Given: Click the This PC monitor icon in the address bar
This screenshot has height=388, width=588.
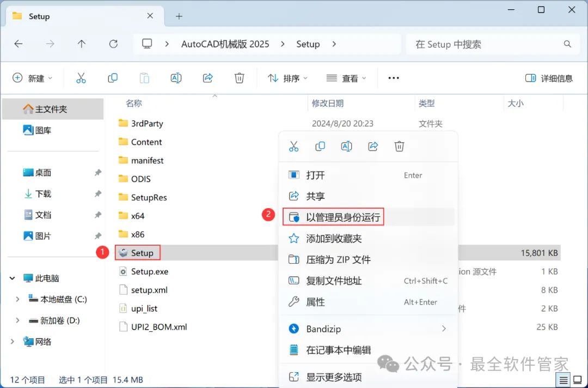Looking at the screenshot, I should 147,44.
